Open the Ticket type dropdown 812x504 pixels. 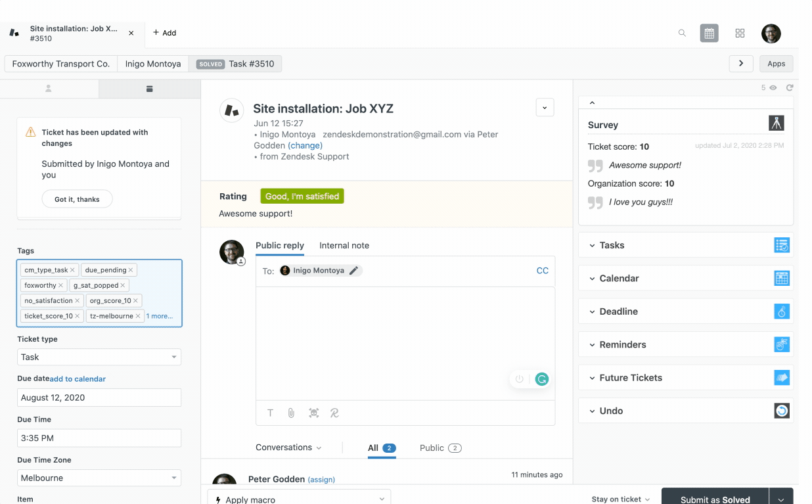pos(99,357)
